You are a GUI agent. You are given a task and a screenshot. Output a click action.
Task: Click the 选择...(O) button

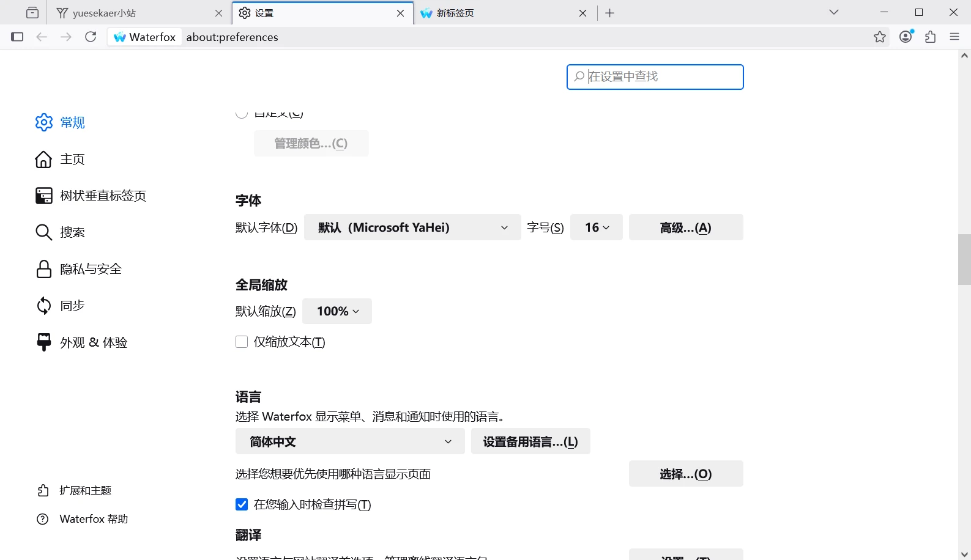pyautogui.click(x=686, y=474)
